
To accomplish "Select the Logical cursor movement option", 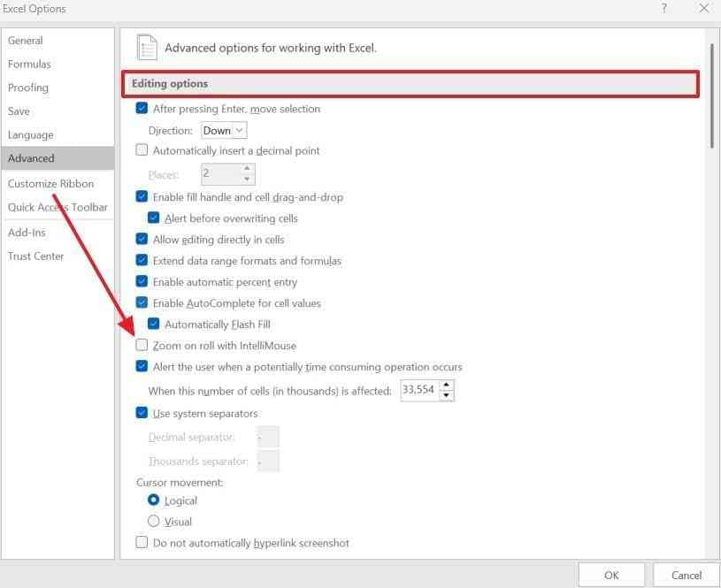I will pos(154,500).
